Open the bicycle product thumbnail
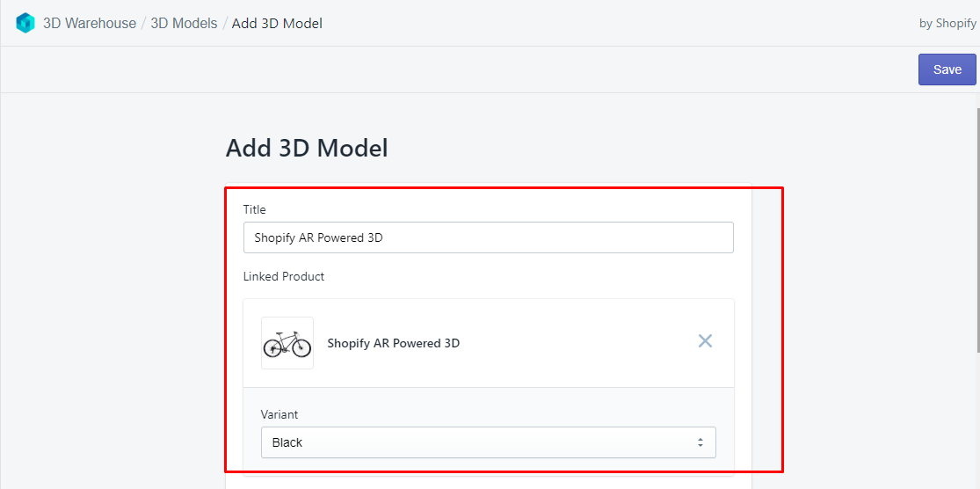The width and height of the screenshot is (980, 489). (x=287, y=343)
